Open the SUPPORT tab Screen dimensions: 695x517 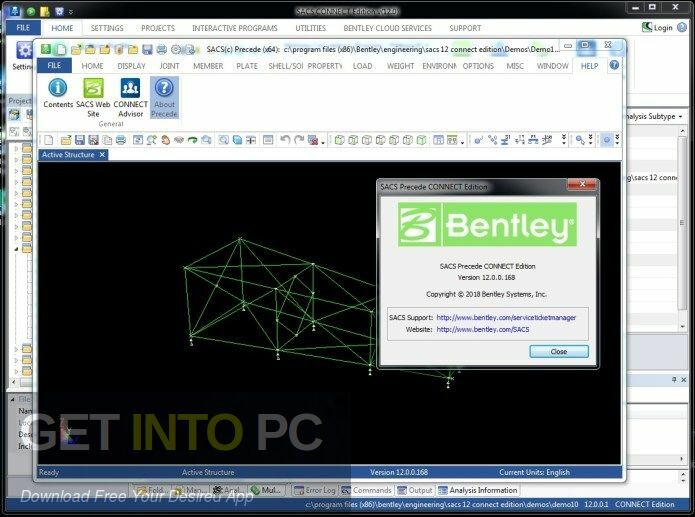point(465,28)
